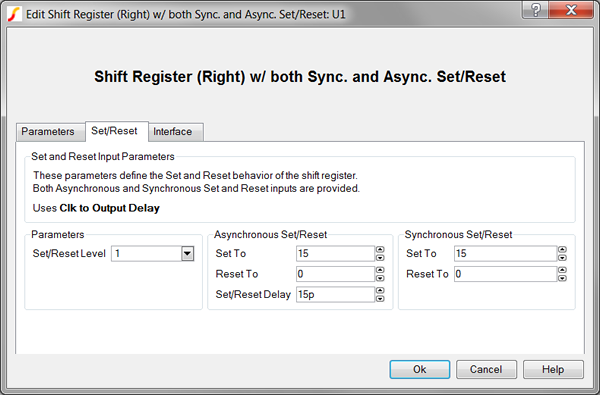Open the Help button at bottom
This screenshot has height=395, width=600.
pos(553,369)
